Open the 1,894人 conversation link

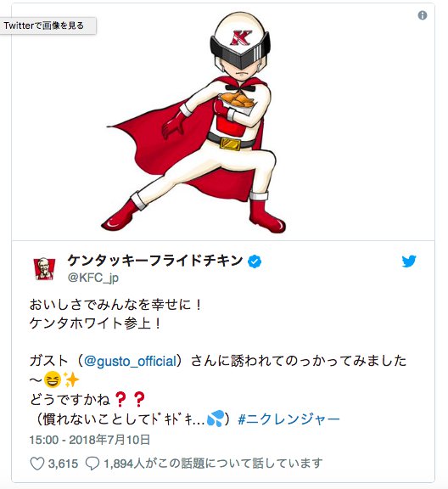213,464
